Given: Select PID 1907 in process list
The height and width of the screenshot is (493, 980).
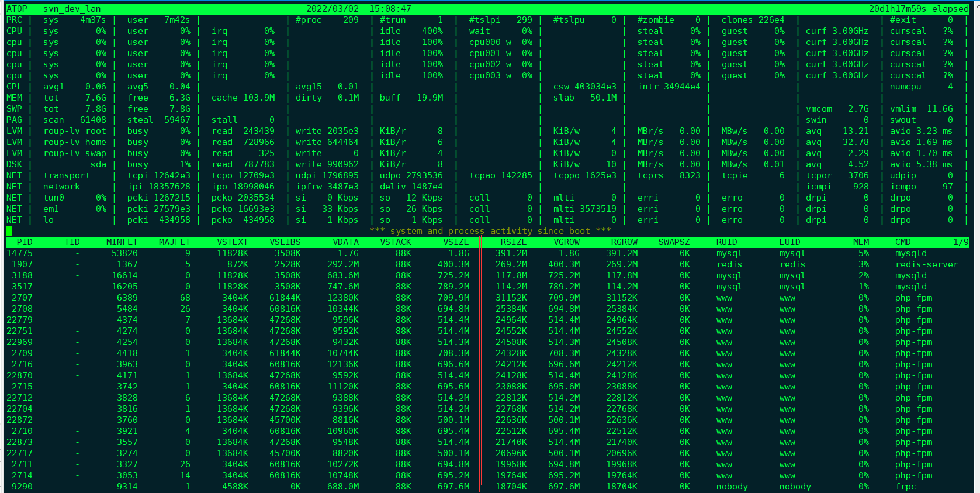Looking at the screenshot, I should (x=22, y=264).
